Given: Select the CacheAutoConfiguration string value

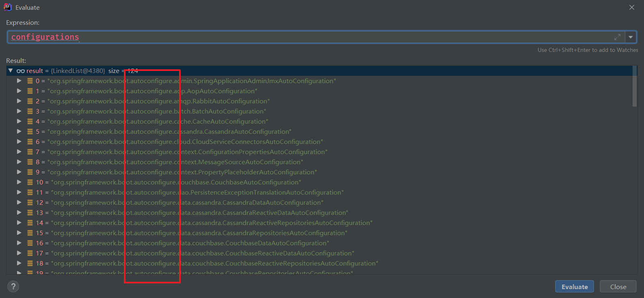Looking at the screenshot, I should point(158,122).
